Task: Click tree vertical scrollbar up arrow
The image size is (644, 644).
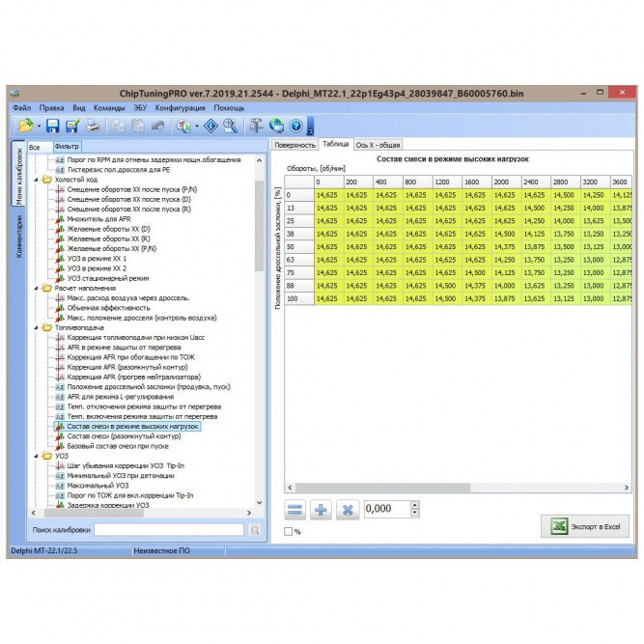Action: tap(259, 160)
